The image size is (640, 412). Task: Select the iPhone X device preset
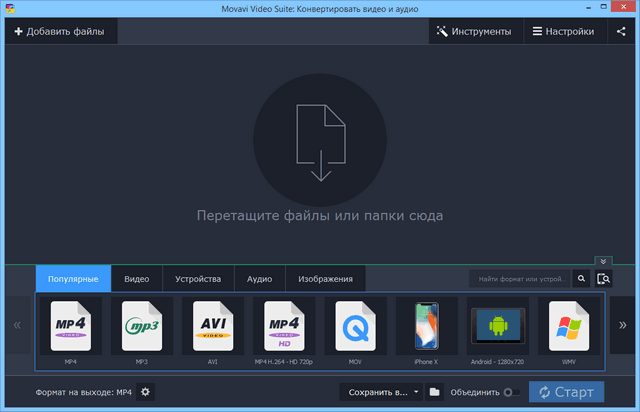426,326
